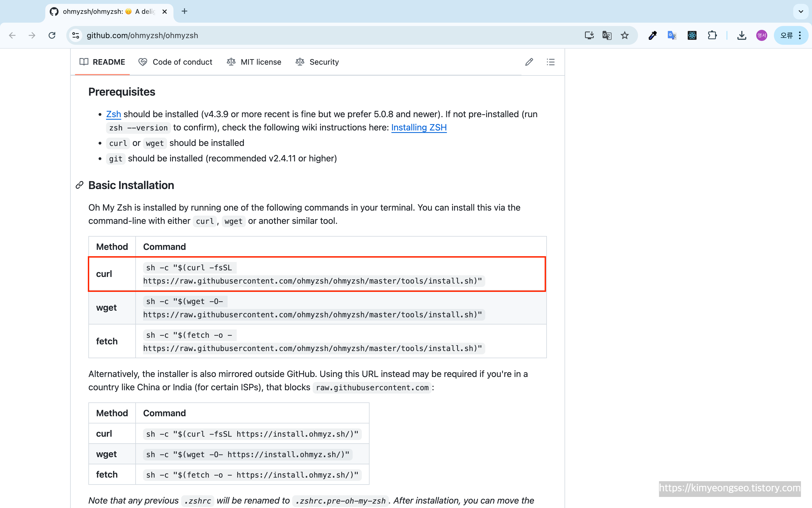Open the Downloads icon

coord(742,35)
